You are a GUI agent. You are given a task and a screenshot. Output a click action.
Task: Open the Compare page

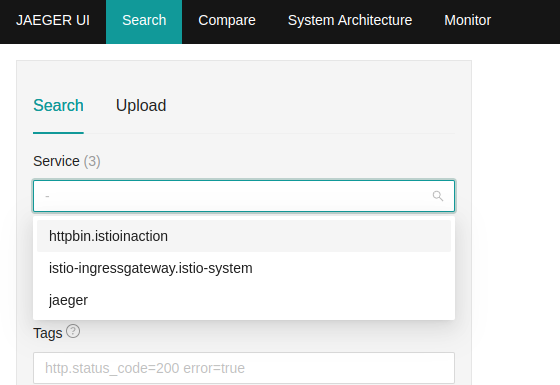pos(227,20)
